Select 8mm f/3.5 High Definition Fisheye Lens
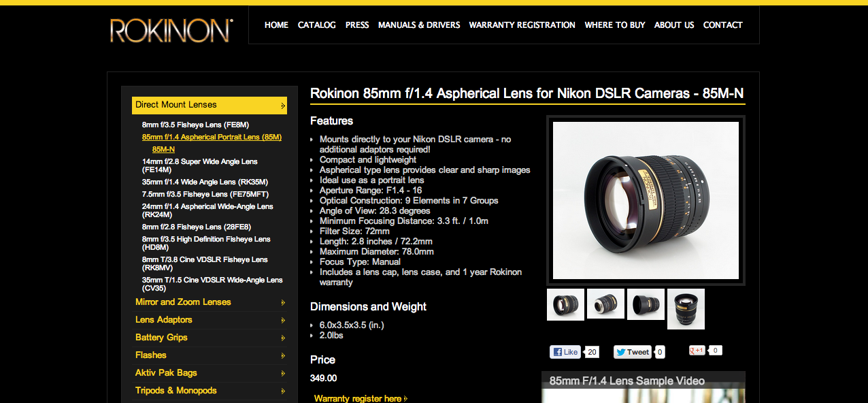 point(206,243)
